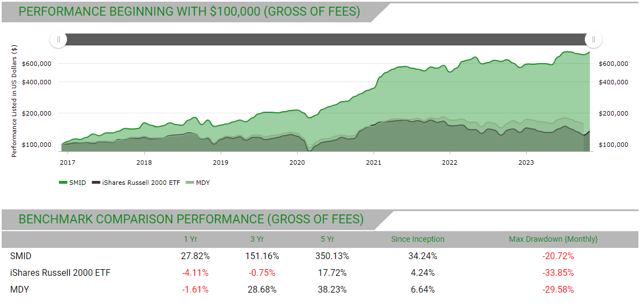Click the Performance Beginning With $100,000 heading
Image resolution: width=644 pixels, height=306 pixels.
point(189,12)
